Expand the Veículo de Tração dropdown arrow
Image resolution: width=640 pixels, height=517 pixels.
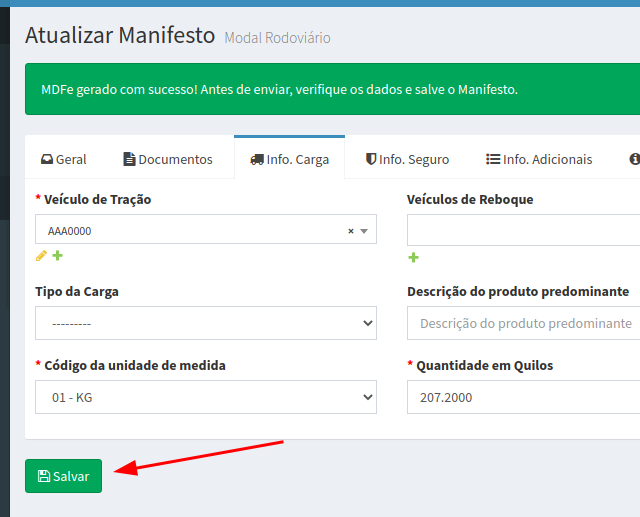click(x=365, y=231)
